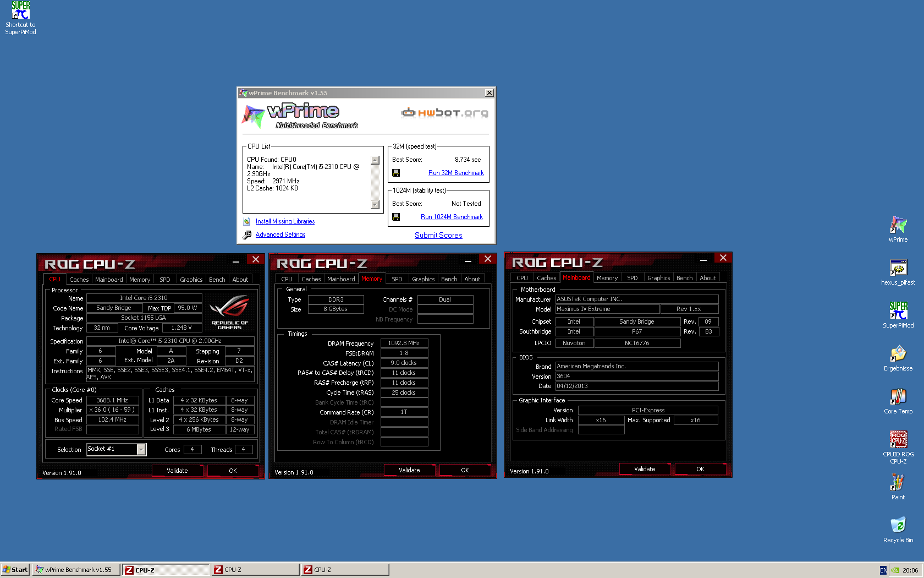Click the CPU List scrollbar down arrow
924x578 pixels.
point(375,205)
